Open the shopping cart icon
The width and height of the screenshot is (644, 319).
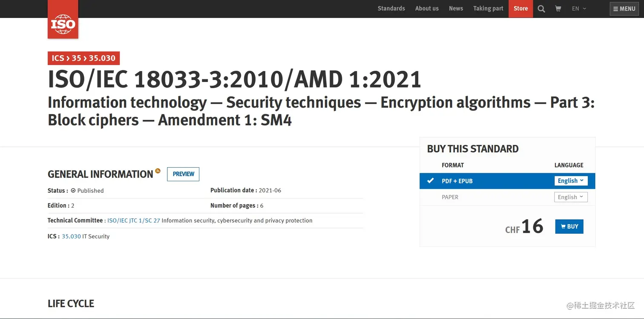pyautogui.click(x=558, y=9)
